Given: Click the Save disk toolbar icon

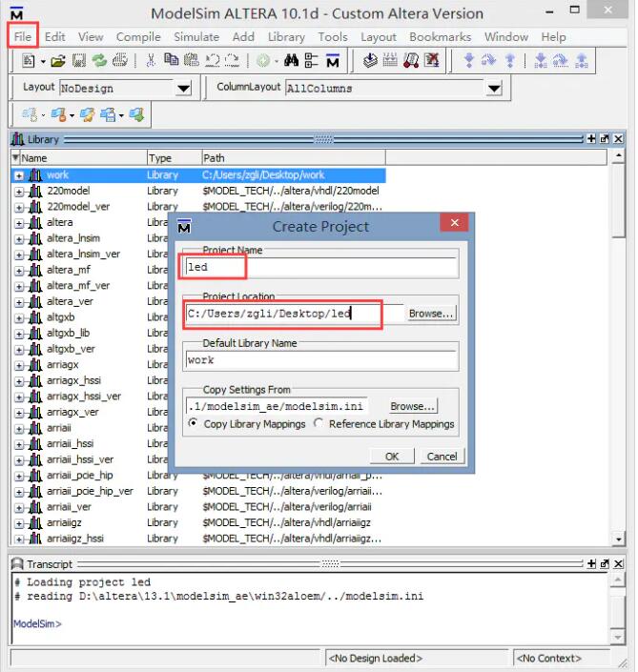Looking at the screenshot, I should tap(79, 61).
